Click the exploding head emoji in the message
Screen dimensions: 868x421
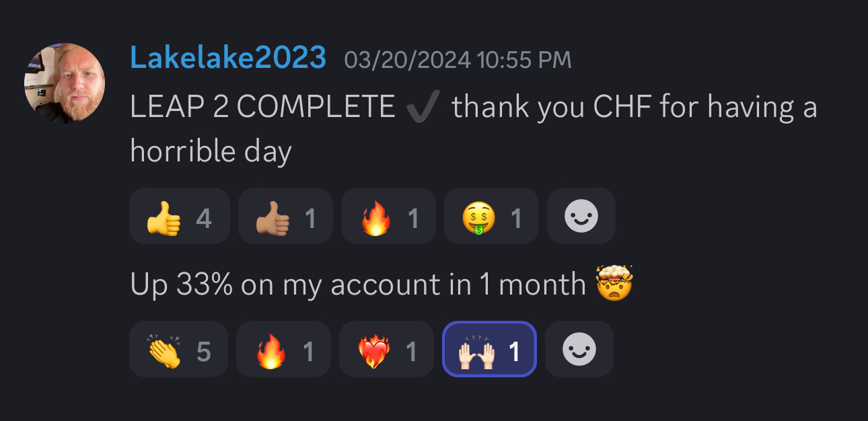(x=614, y=283)
